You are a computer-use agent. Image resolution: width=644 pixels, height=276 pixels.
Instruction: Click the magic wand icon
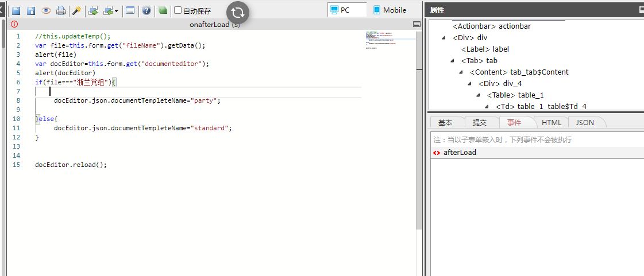(76, 11)
